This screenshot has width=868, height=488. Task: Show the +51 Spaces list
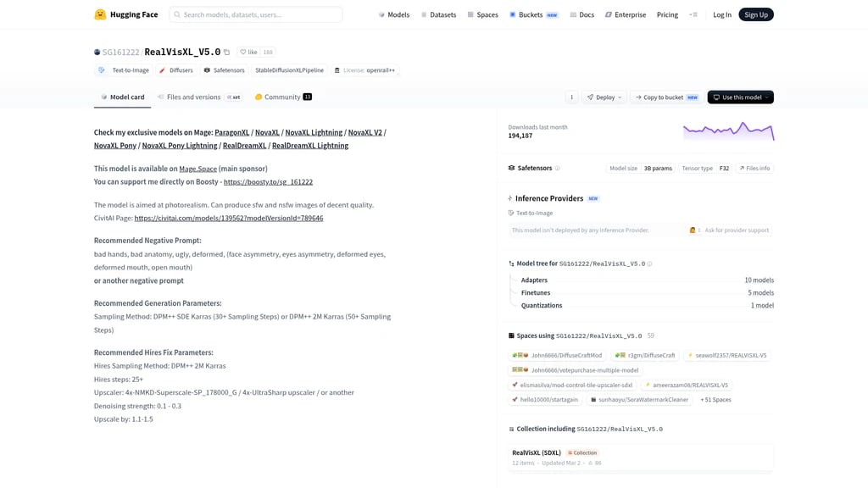click(715, 400)
